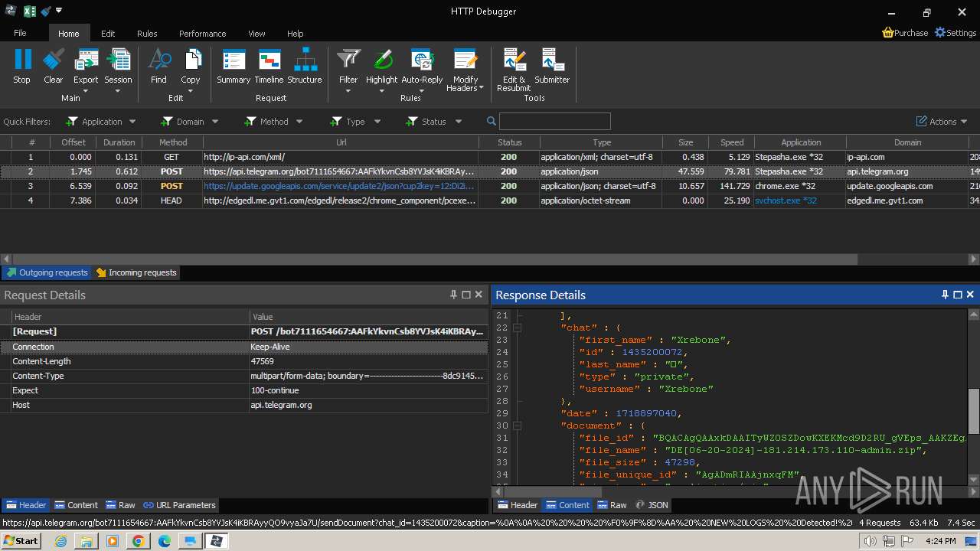Sort by the Duration column header
The height and width of the screenshot is (551, 980).
coord(119,142)
